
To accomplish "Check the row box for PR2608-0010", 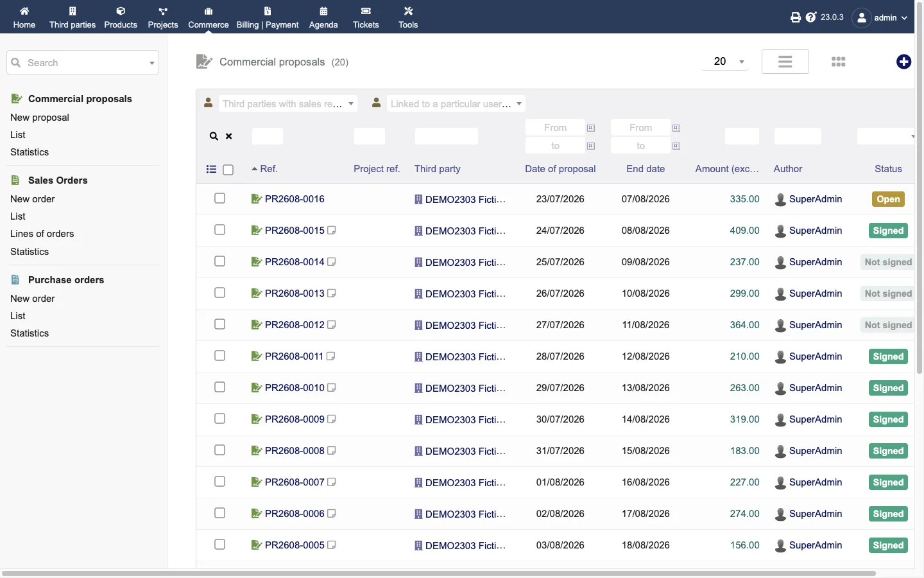I will pyautogui.click(x=219, y=387).
